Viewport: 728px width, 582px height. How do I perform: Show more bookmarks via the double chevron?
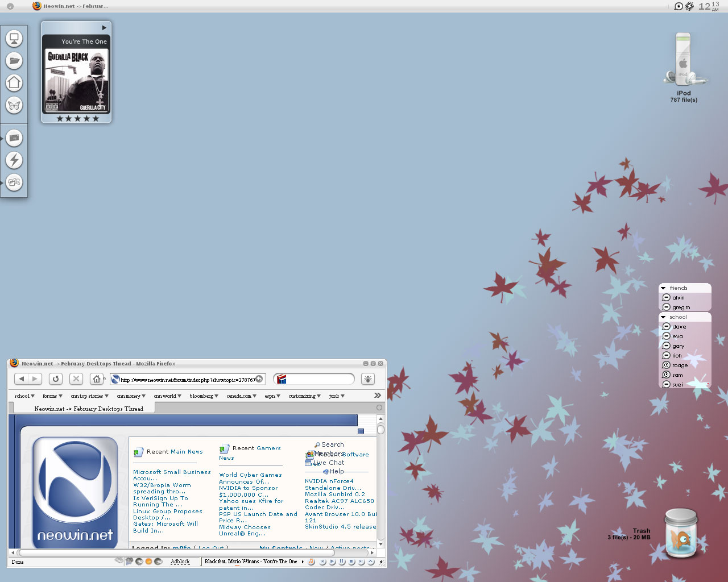[x=377, y=396]
